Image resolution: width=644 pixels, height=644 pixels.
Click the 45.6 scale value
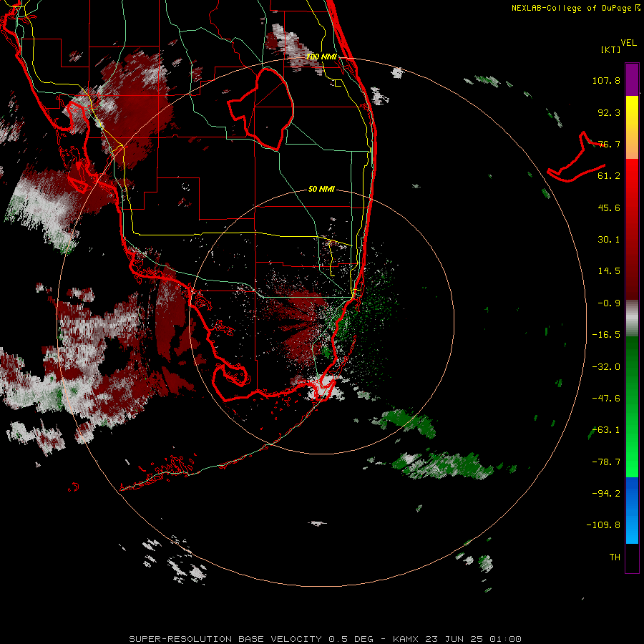(609, 208)
